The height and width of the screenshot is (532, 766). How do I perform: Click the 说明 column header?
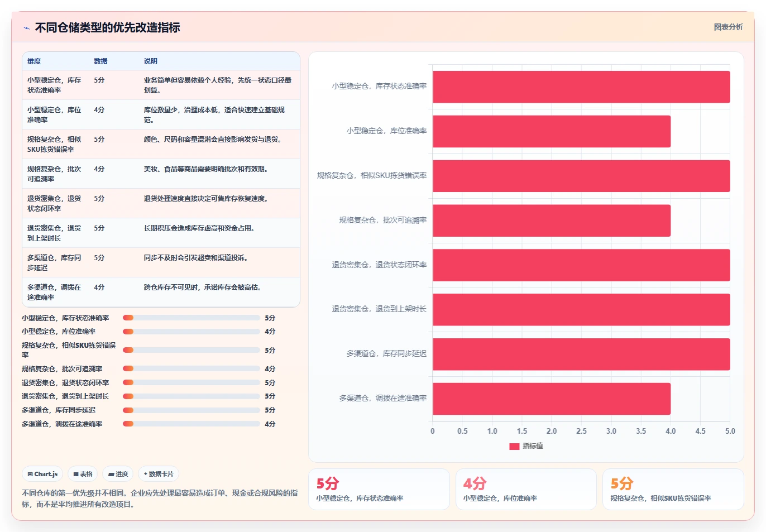click(151, 61)
